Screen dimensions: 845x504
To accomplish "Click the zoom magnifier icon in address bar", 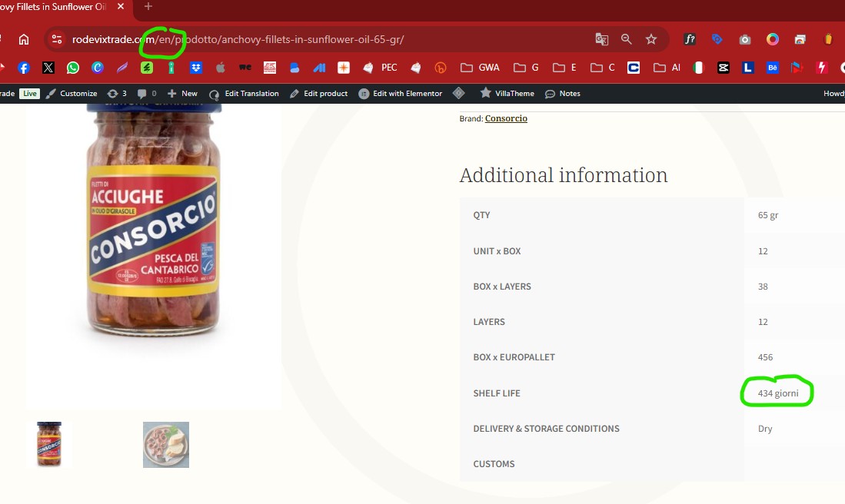I will click(626, 39).
